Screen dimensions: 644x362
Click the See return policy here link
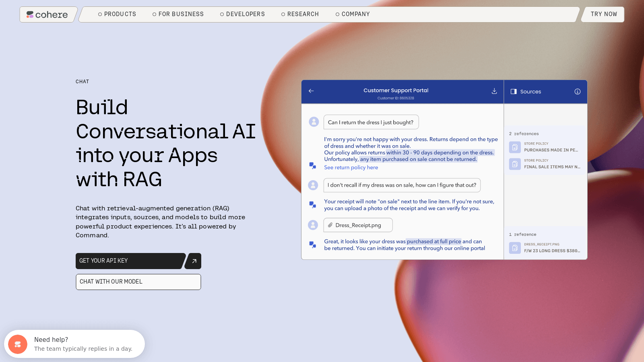coord(351,167)
